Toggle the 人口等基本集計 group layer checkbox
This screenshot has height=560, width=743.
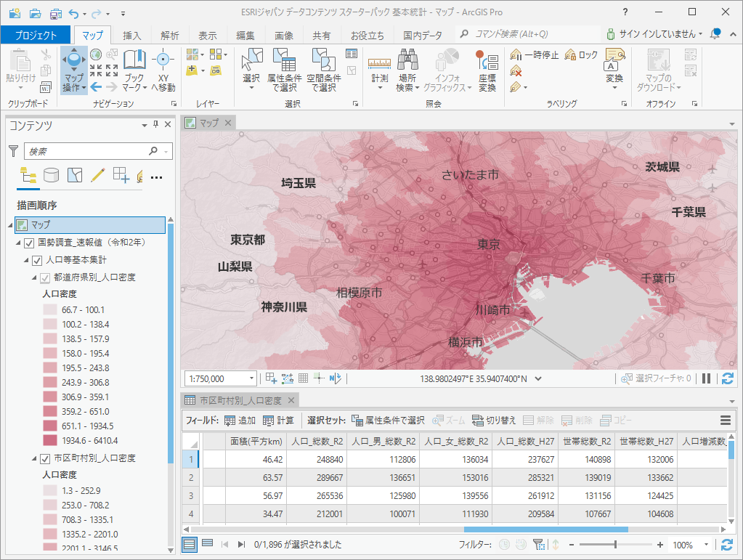[38, 260]
